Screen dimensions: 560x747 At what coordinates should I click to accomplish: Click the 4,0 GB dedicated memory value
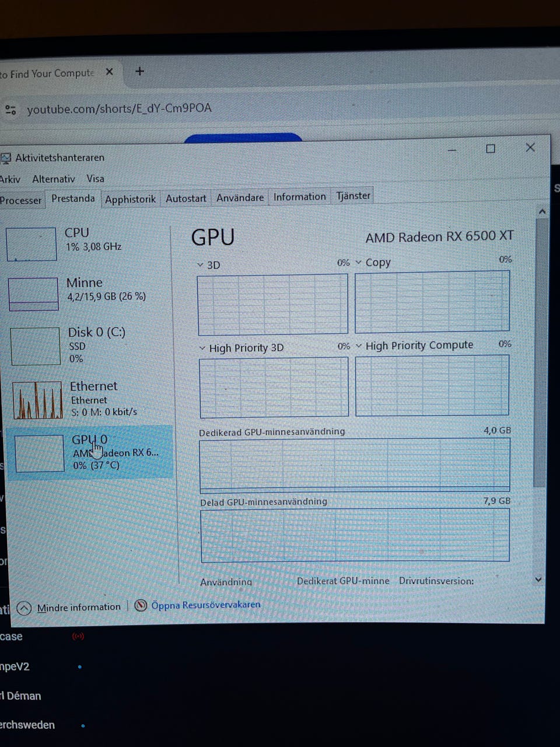[497, 431]
